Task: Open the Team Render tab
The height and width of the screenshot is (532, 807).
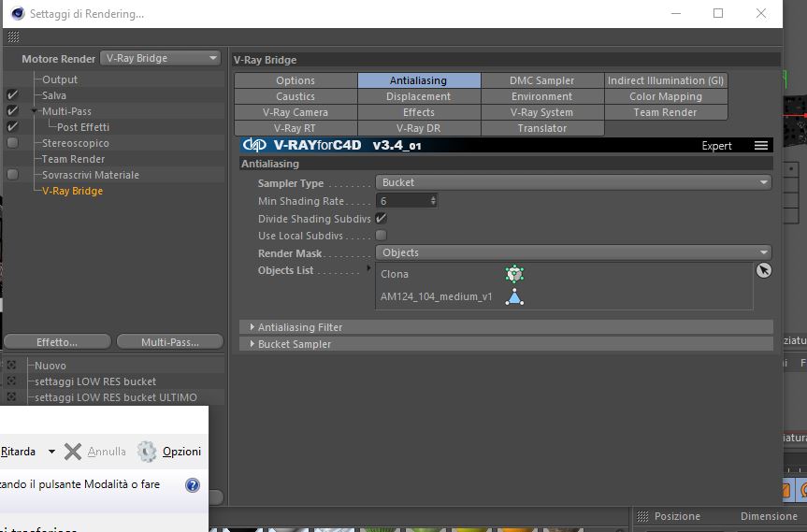Action: coord(666,112)
